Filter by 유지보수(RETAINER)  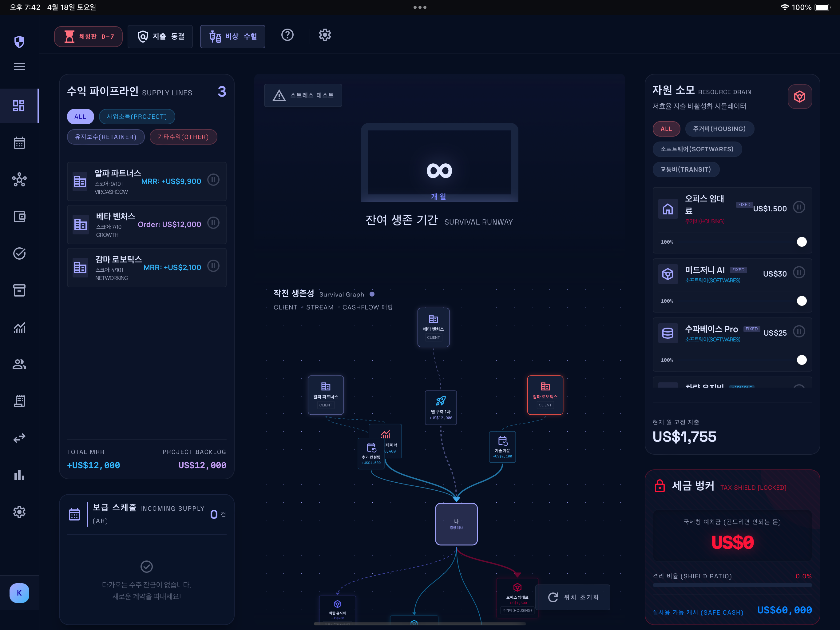(105, 137)
